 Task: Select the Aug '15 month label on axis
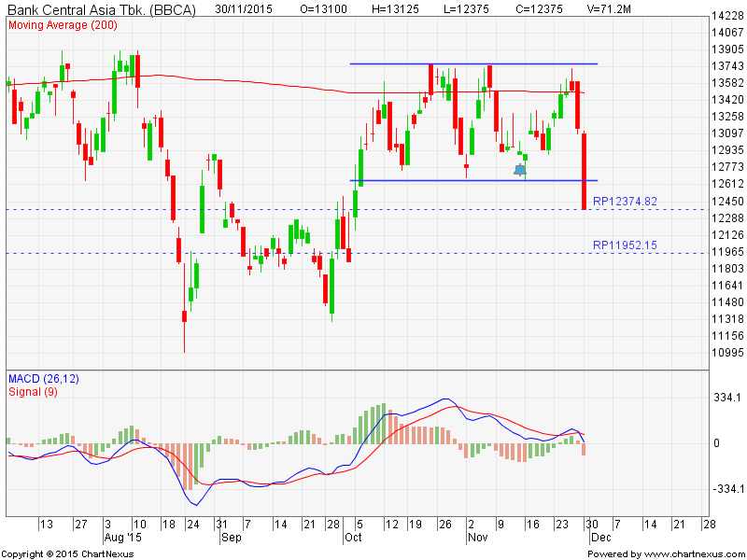(x=122, y=539)
